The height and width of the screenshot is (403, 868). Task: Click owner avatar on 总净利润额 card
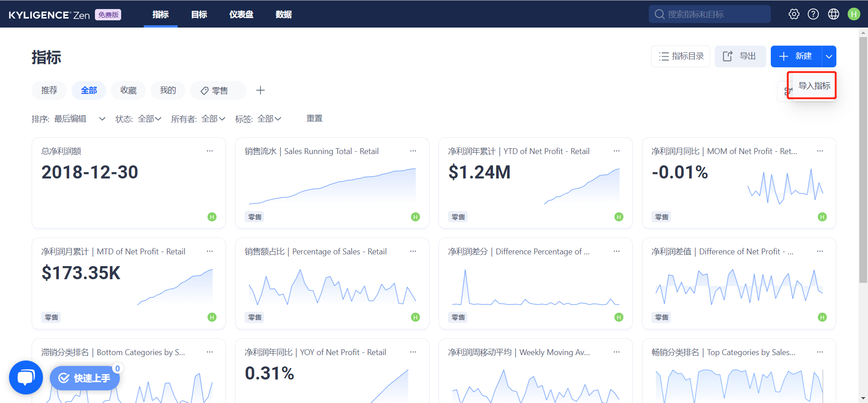pos(212,217)
